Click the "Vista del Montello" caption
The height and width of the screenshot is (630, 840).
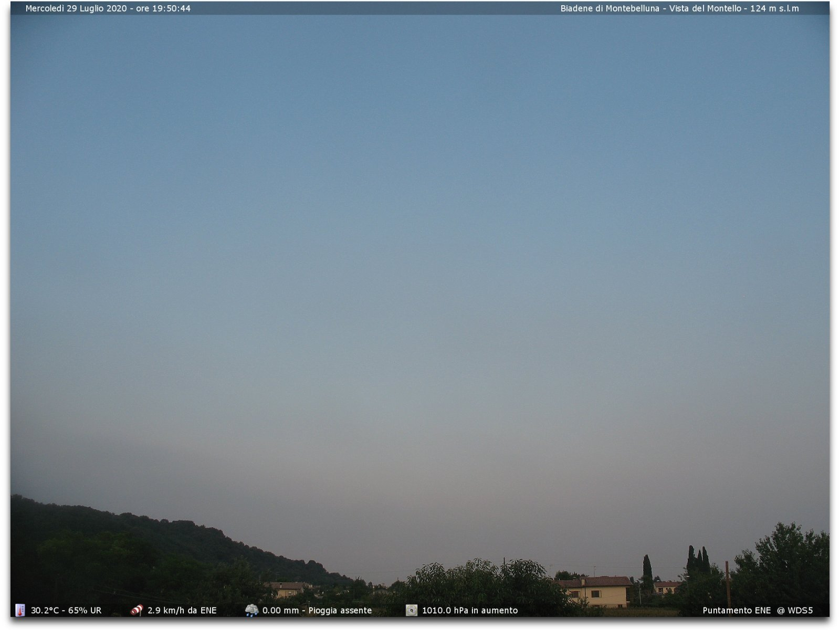pos(705,8)
